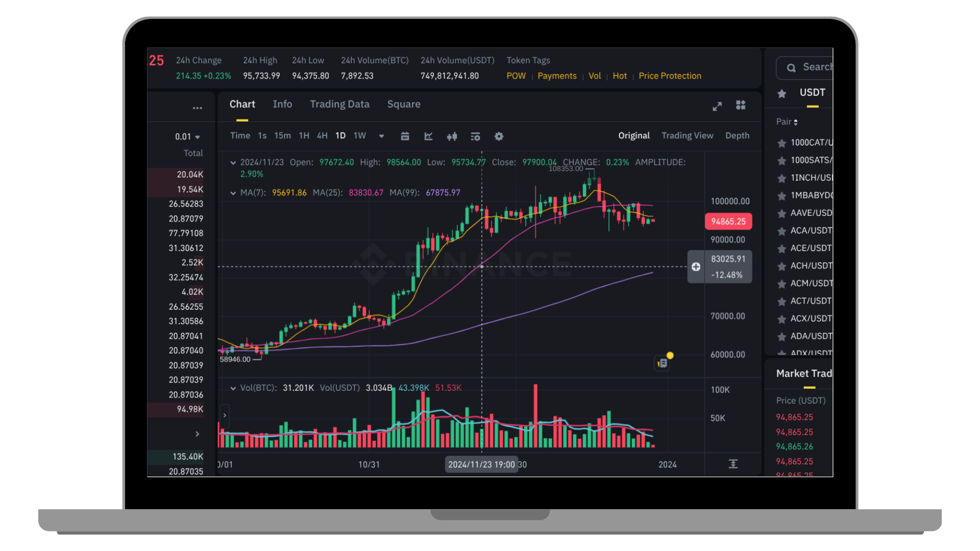980x551 pixels.
Task: Star the 1INCH/USDT pair
Action: [781, 178]
